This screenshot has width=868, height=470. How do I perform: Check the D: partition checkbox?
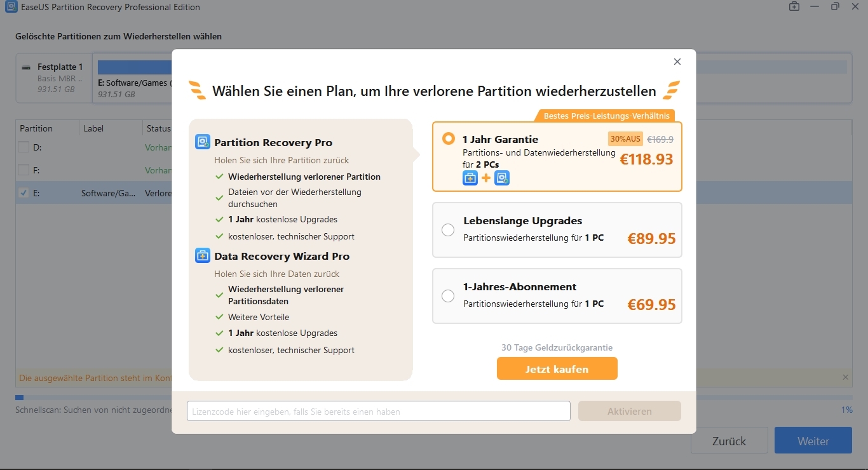24,147
